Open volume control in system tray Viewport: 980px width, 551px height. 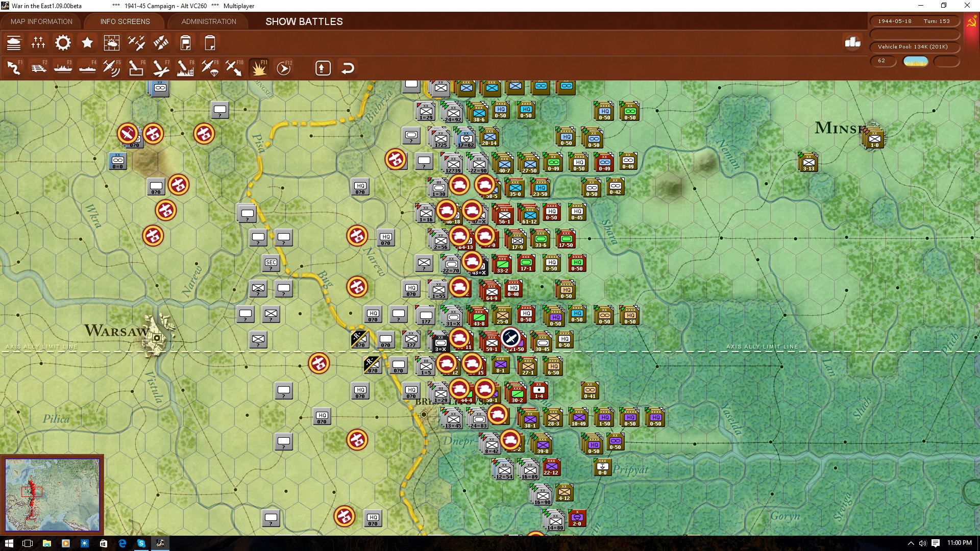coord(923,543)
